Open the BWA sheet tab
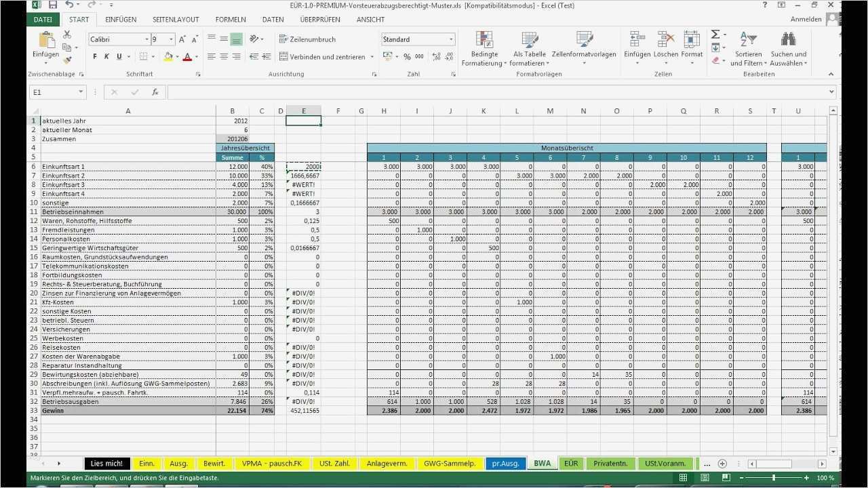Viewport: 868px width, 488px height. tap(542, 463)
